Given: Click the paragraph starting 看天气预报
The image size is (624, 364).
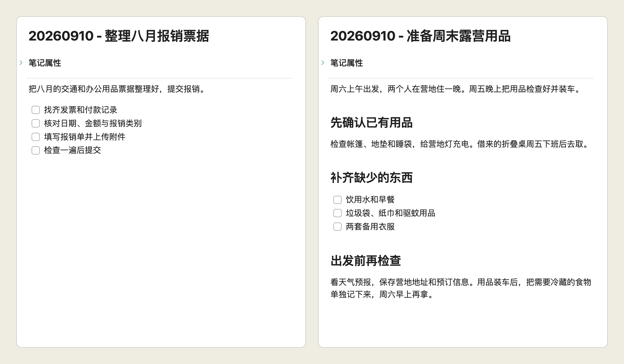Looking at the screenshot, I should tap(461, 288).
